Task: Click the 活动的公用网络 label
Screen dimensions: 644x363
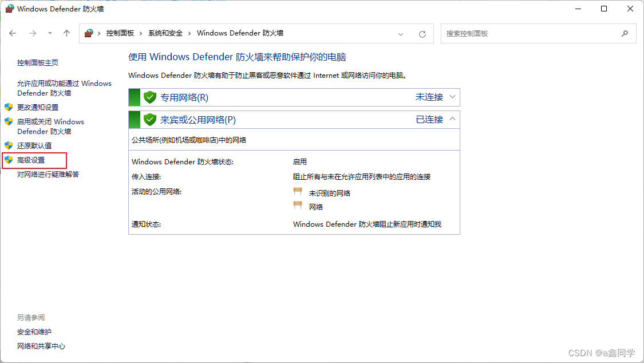Action: 156,192
